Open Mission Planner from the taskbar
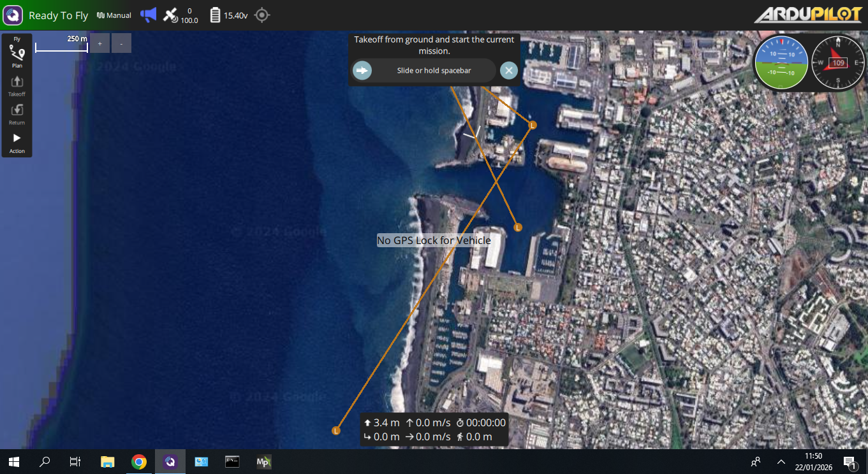This screenshot has height=474, width=868. 263,462
